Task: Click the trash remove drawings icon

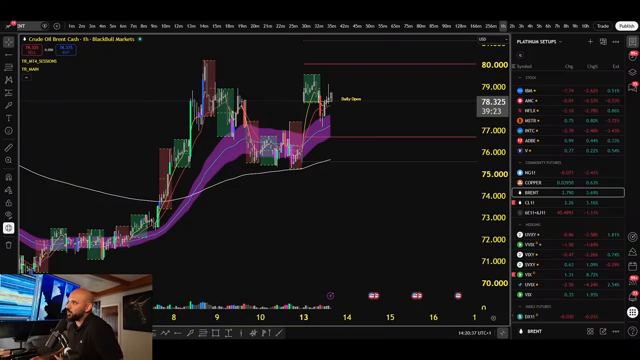Action: (x=9, y=245)
